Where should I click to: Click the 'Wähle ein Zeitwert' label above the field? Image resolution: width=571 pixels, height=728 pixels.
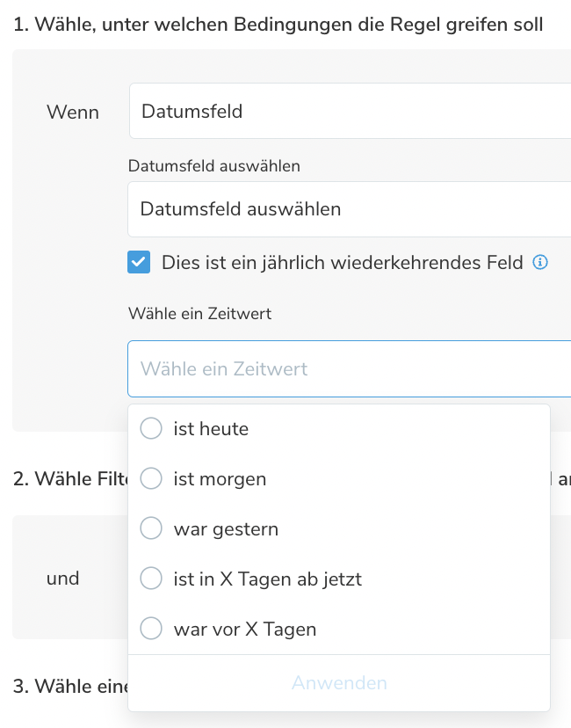(x=199, y=314)
